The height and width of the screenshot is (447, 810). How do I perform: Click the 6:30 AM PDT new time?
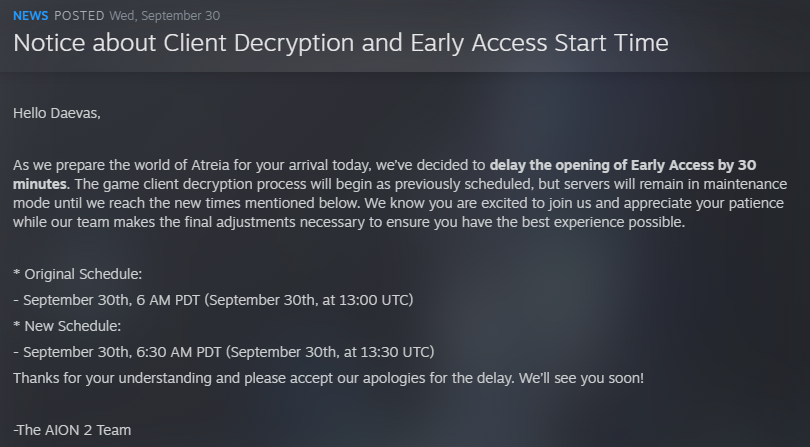pos(179,352)
